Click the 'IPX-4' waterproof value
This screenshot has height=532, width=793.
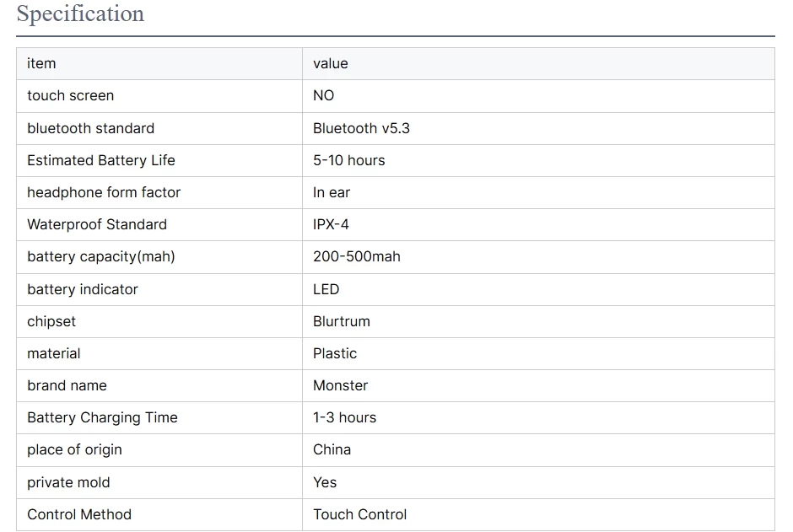331,224
